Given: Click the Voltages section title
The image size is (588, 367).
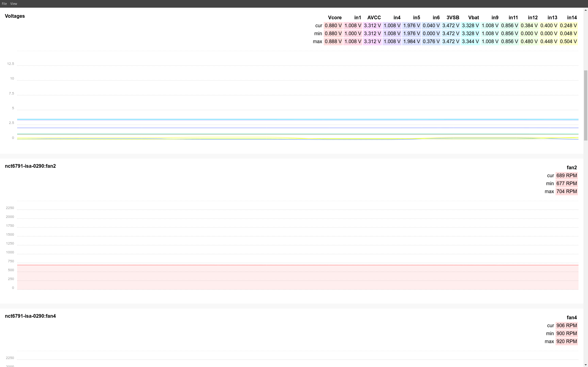Looking at the screenshot, I should (x=15, y=16).
